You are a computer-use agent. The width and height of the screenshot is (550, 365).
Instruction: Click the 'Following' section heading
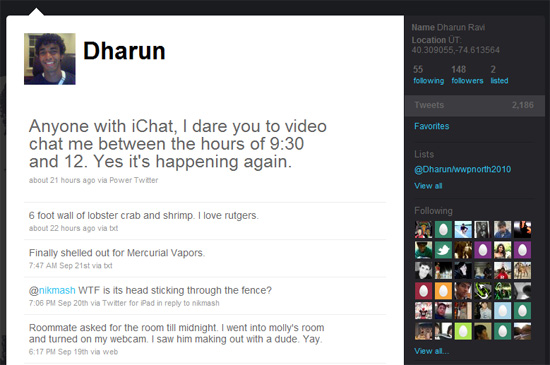(x=433, y=211)
